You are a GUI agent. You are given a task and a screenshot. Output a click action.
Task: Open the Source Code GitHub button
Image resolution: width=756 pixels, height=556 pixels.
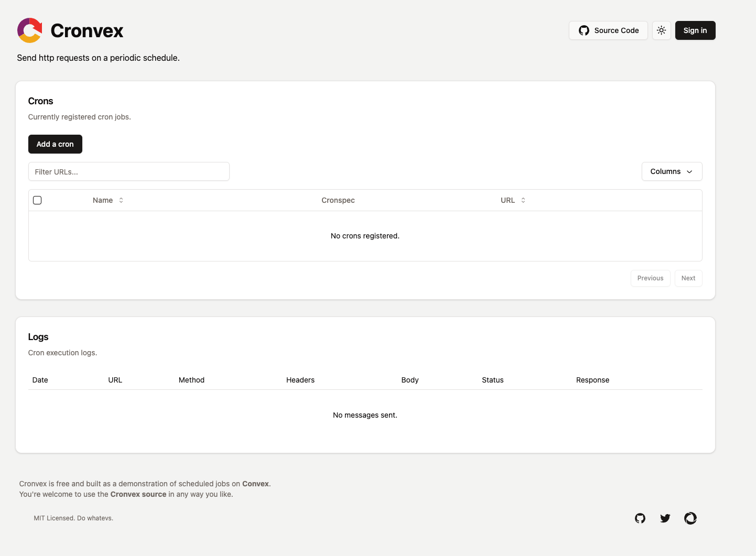tap(608, 30)
